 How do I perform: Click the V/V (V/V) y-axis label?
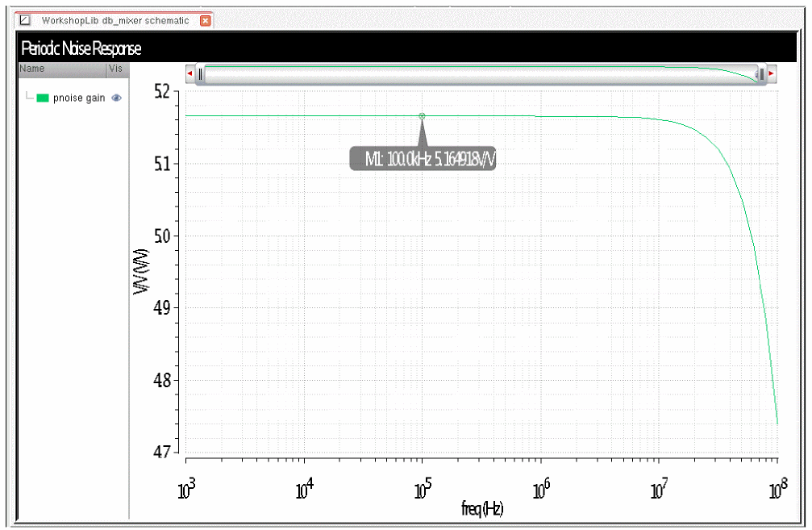(x=141, y=272)
